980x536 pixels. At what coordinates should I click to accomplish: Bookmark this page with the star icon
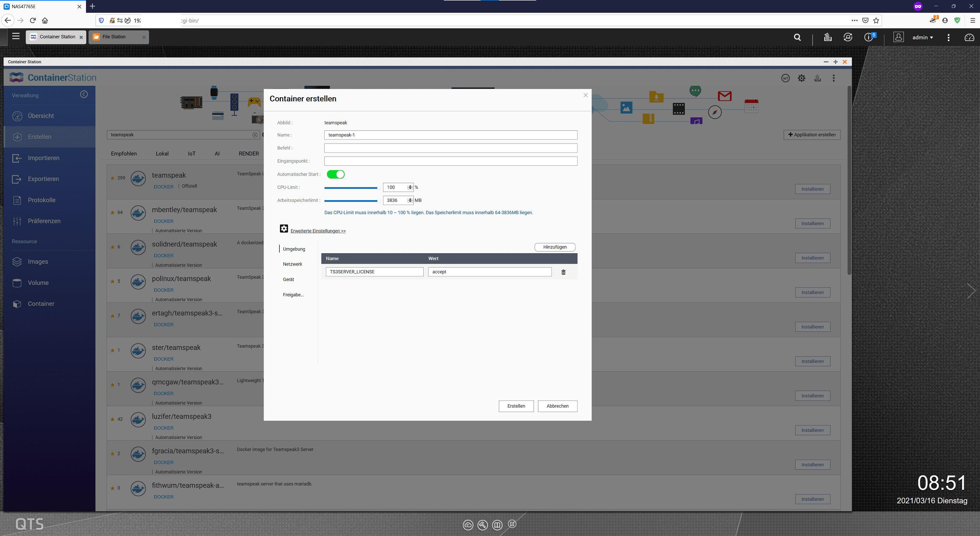(x=876, y=20)
